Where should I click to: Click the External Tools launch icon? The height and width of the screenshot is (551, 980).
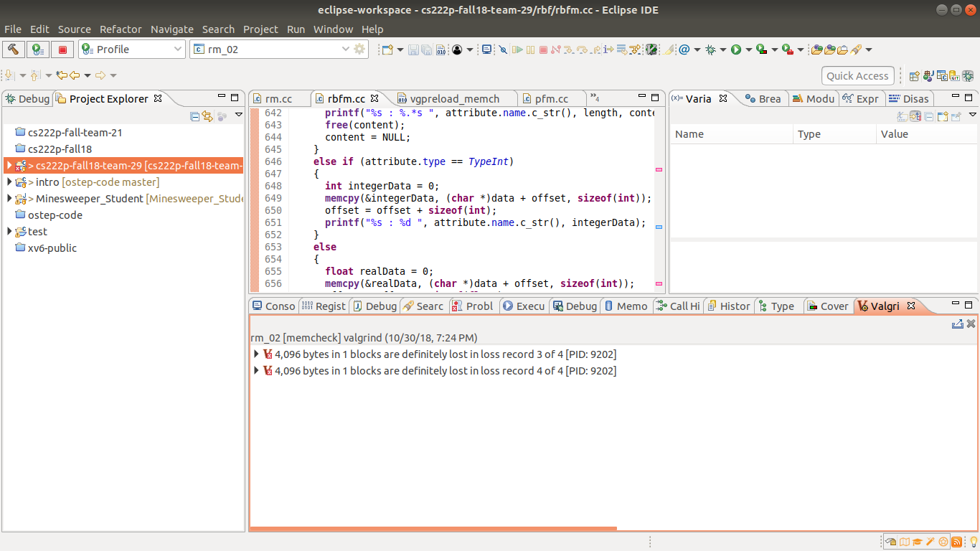(787, 50)
